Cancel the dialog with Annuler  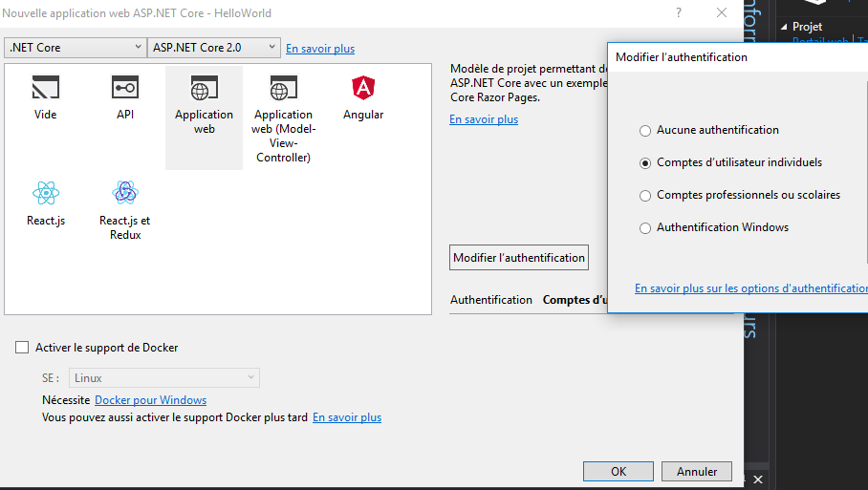point(697,471)
